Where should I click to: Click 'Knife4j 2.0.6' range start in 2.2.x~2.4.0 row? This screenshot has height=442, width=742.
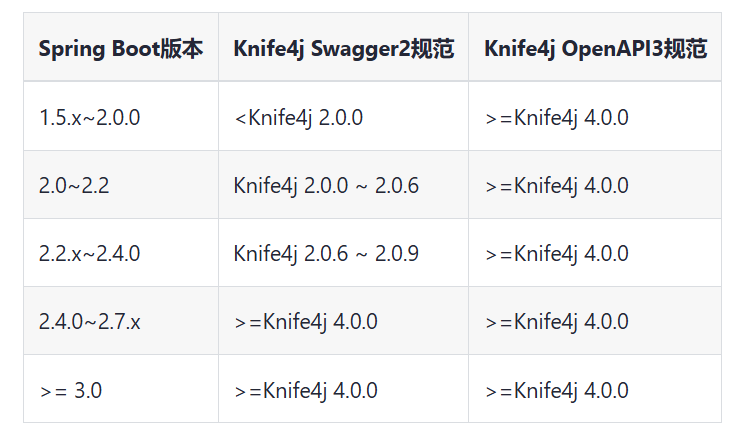pos(289,254)
